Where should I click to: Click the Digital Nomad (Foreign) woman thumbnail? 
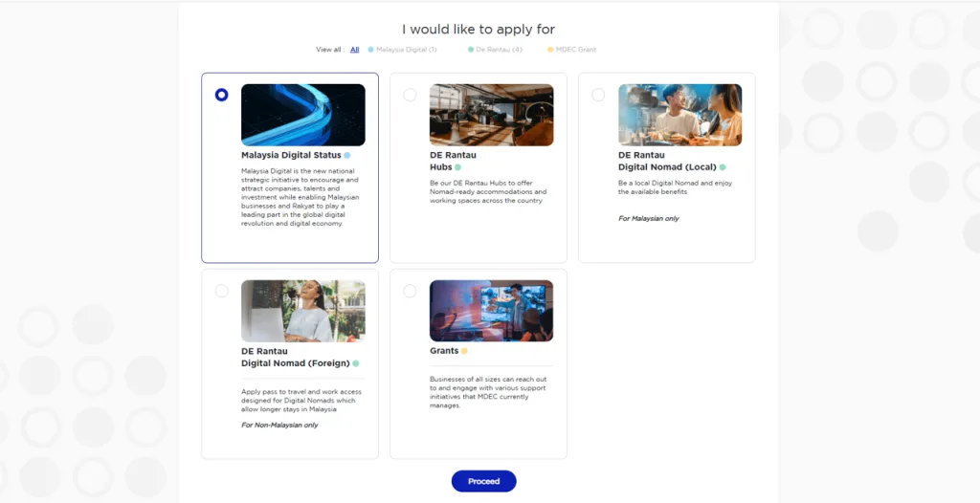tap(303, 311)
